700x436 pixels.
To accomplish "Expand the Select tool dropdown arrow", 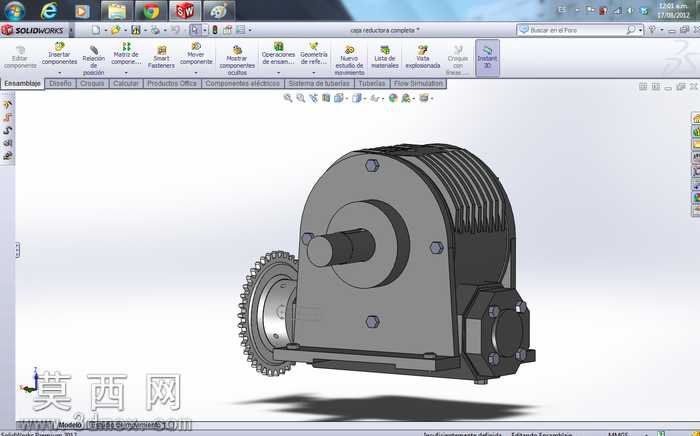I will [205, 30].
